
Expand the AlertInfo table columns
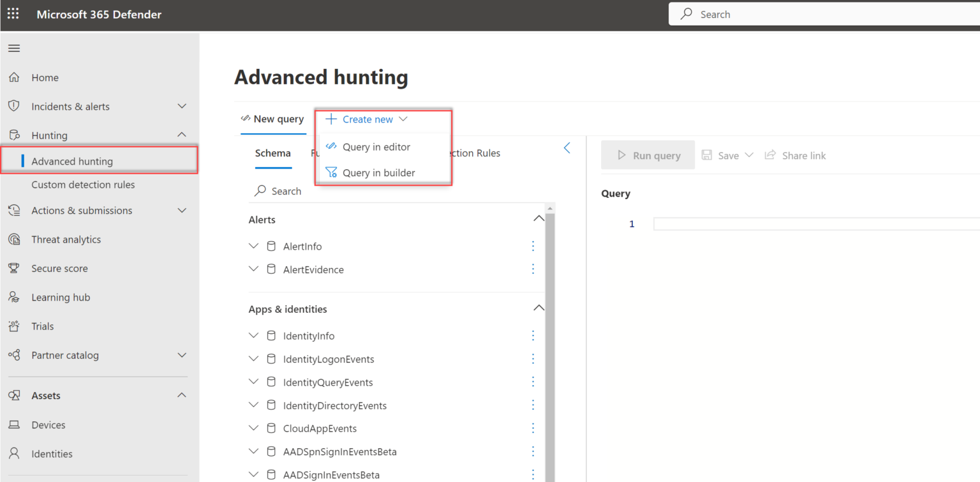coord(254,246)
